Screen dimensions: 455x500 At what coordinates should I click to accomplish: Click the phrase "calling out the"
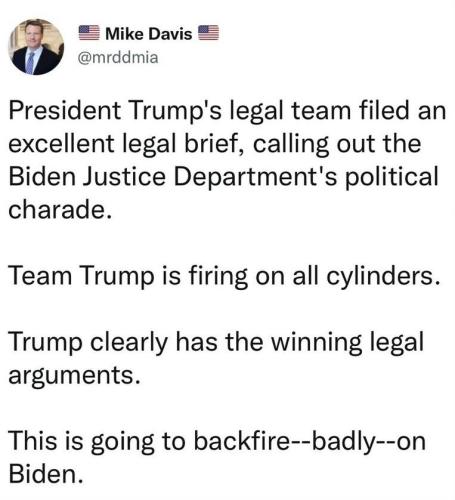click(337, 144)
